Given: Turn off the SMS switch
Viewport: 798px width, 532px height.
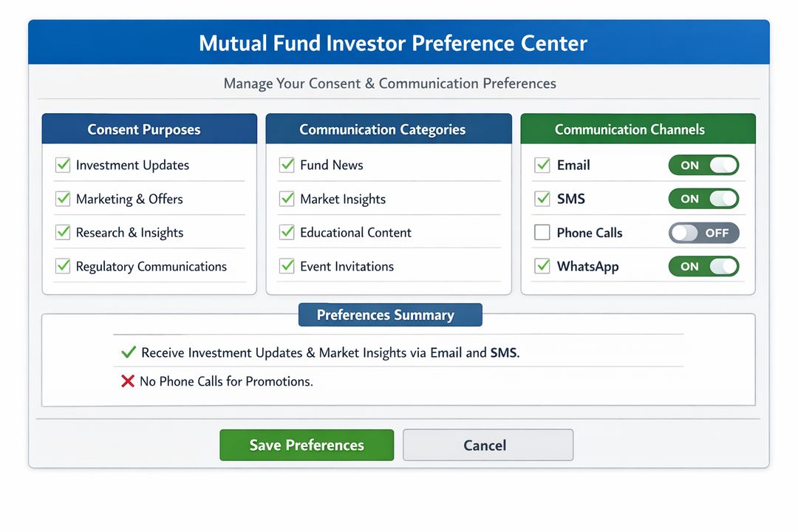Looking at the screenshot, I should 703,199.
